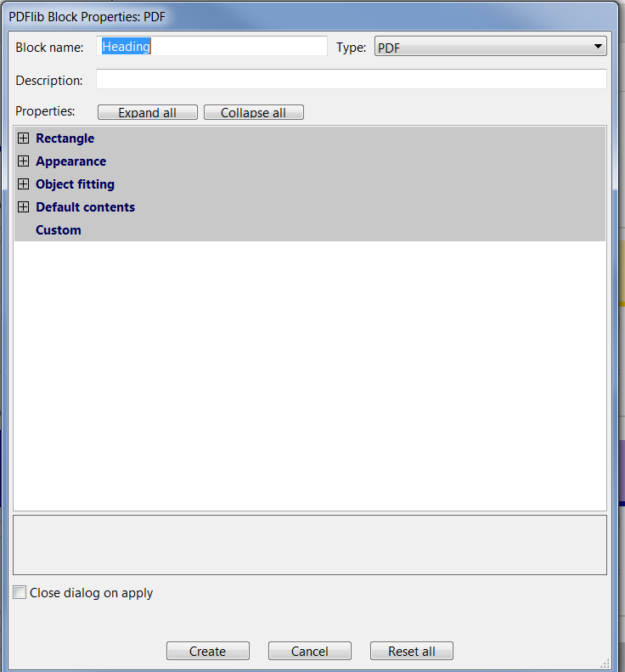Expand the Object fitting property group
The image size is (625, 672).
[23, 184]
